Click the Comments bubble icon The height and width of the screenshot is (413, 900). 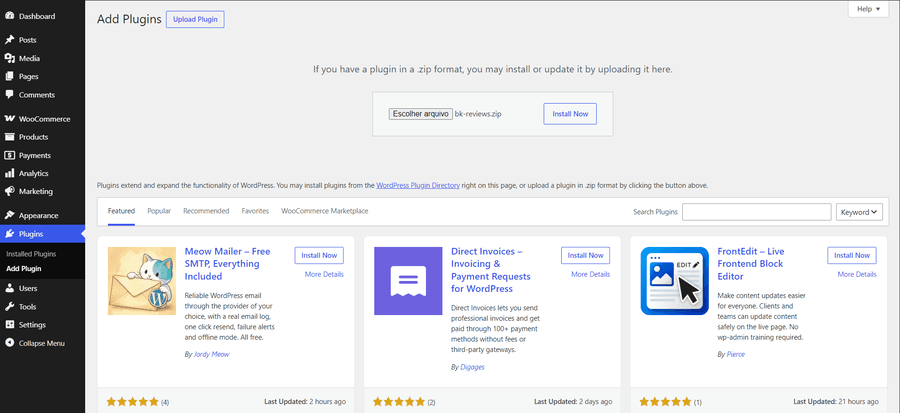pyautogui.click(x=9, y=95)
